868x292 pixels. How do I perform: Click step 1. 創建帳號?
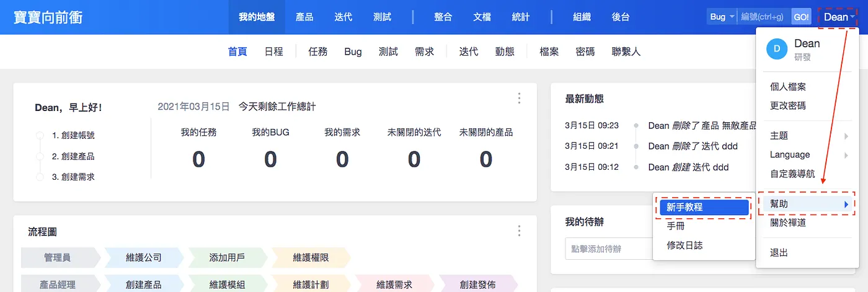click(x=73, y=135)
